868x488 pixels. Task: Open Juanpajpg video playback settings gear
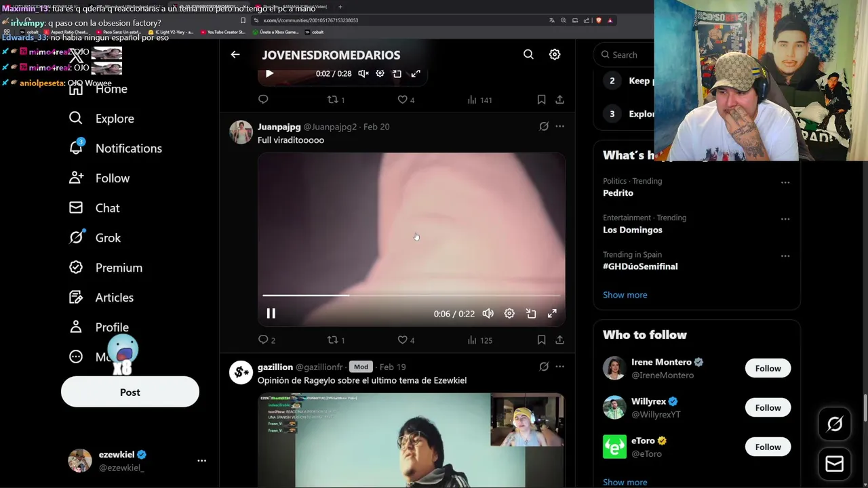(509, 313)
